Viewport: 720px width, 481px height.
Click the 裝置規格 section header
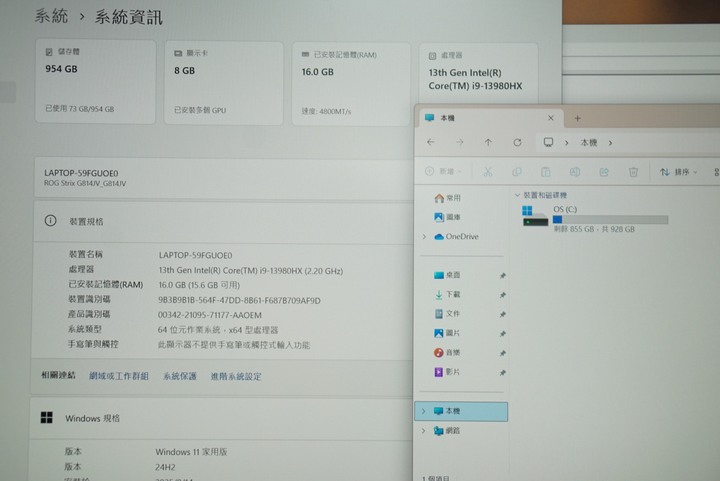[224, 221]
